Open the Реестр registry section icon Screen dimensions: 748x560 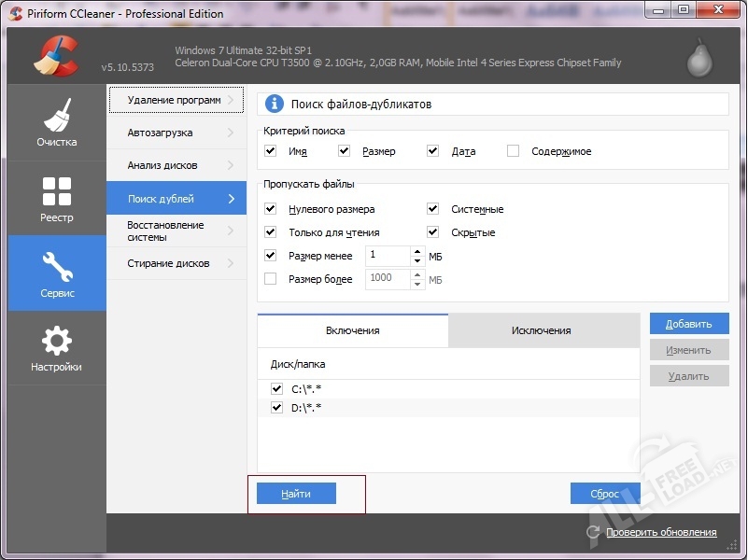pyautogui.click(x=56, y=191)
